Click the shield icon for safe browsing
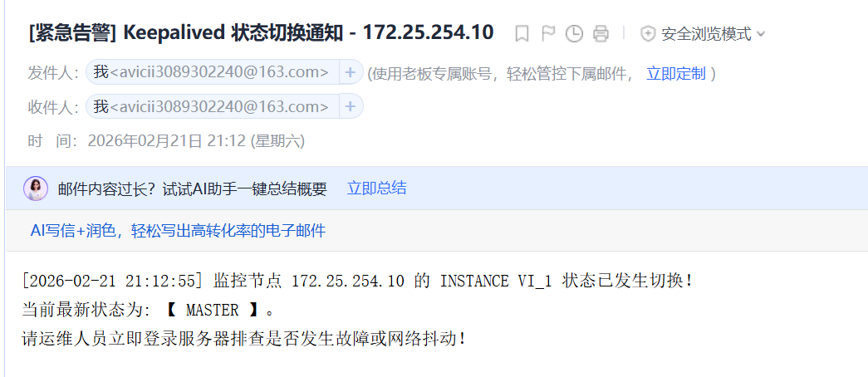Image resolution: width=868 pixels, height=377 pixels. click(x=648, y=34)
